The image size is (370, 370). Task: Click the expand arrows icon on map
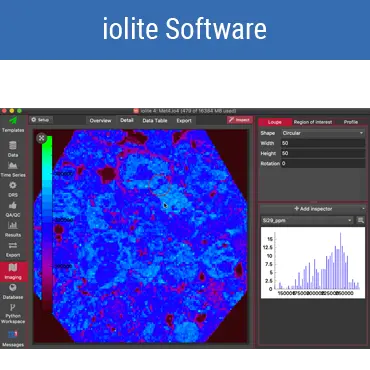point(41,138)
